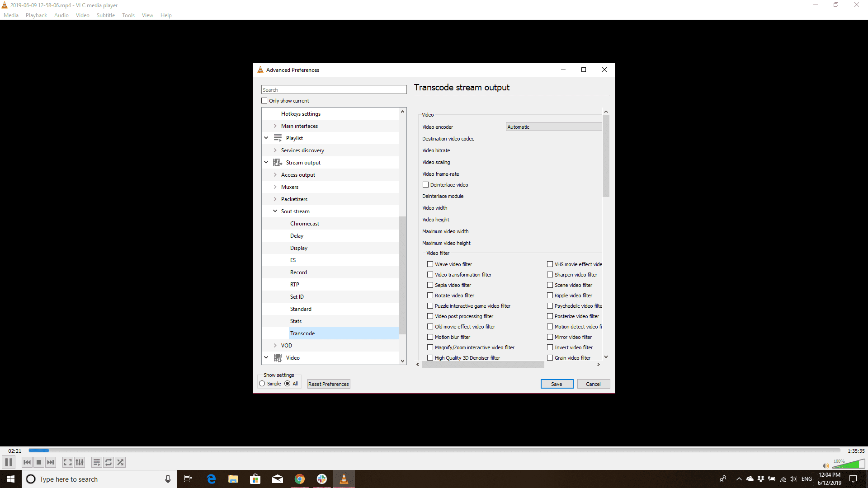The image size is (868, 488).
Task: Enable Only show current checkbox
Action: (x=264, y=101)
